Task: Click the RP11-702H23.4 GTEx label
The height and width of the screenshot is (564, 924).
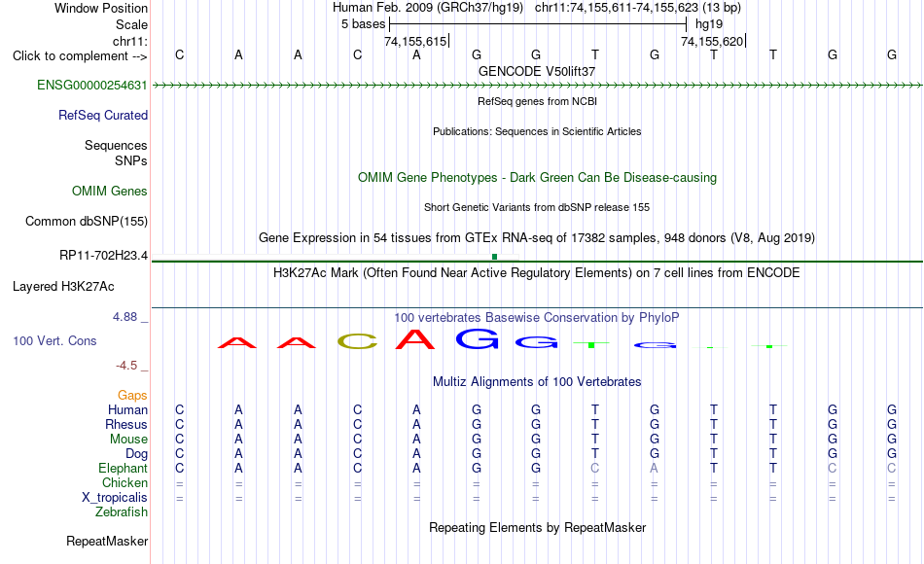Action: tap(104, 255)
